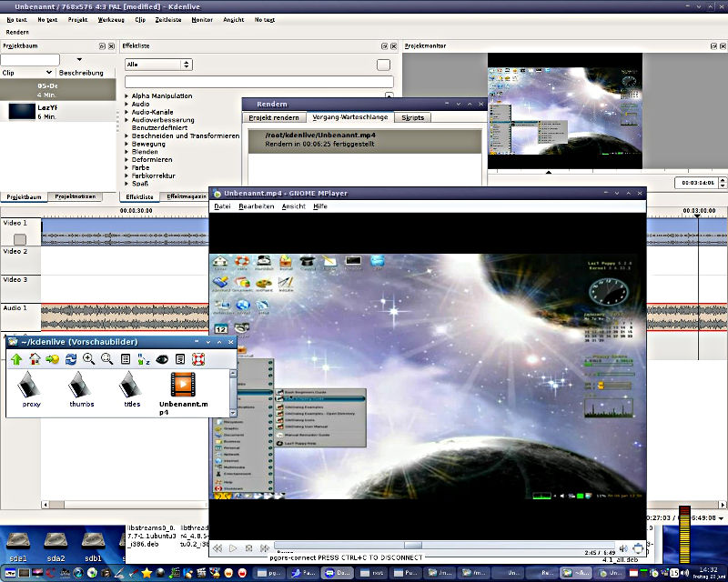Open home directory in file manager window
The height and width of the screenshot is (582, 728).
point(35,359)
